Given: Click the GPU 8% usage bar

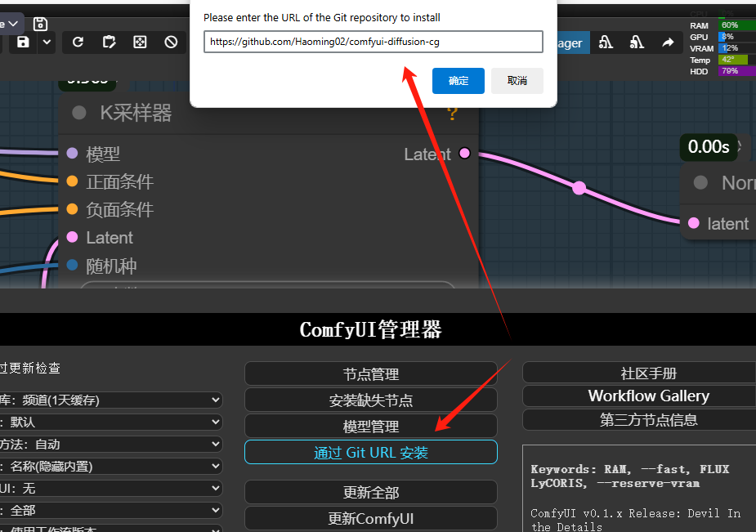Looking at the screenshot, I should coord(736,37).
